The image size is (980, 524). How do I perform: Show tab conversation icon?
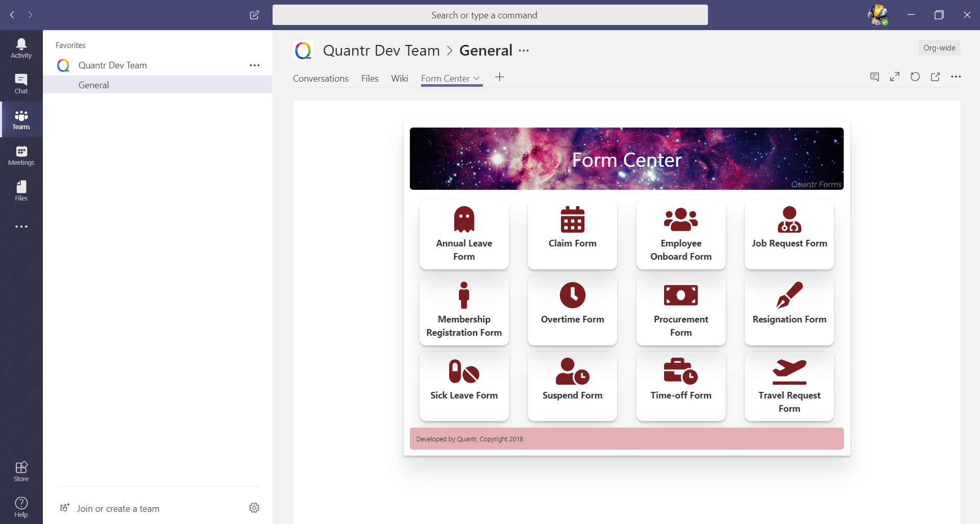[x=874, y=77]
